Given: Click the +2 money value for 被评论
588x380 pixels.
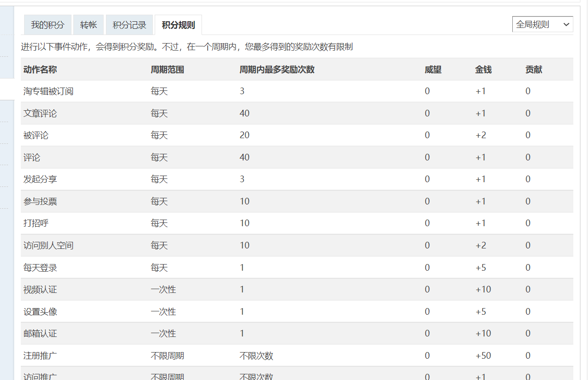Looking at the screenshot, I should [x=481, y=135].
